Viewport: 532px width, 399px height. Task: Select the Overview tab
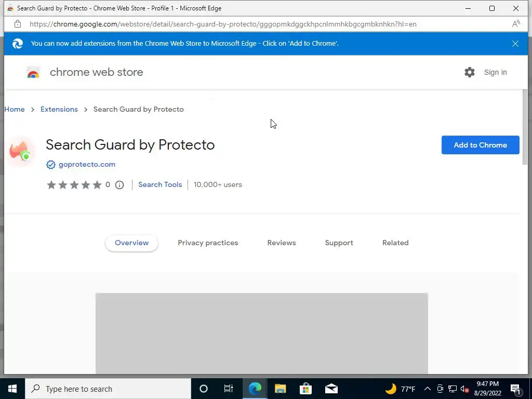[x=131, y=243]
